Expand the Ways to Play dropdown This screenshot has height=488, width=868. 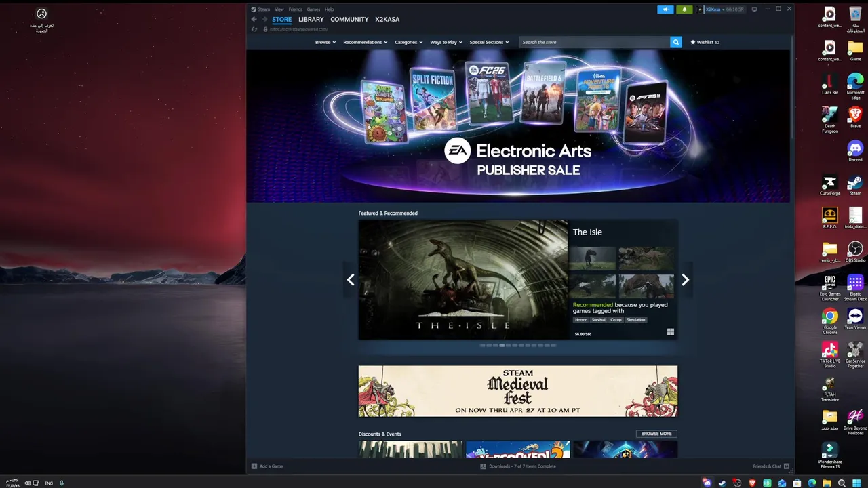446,42
